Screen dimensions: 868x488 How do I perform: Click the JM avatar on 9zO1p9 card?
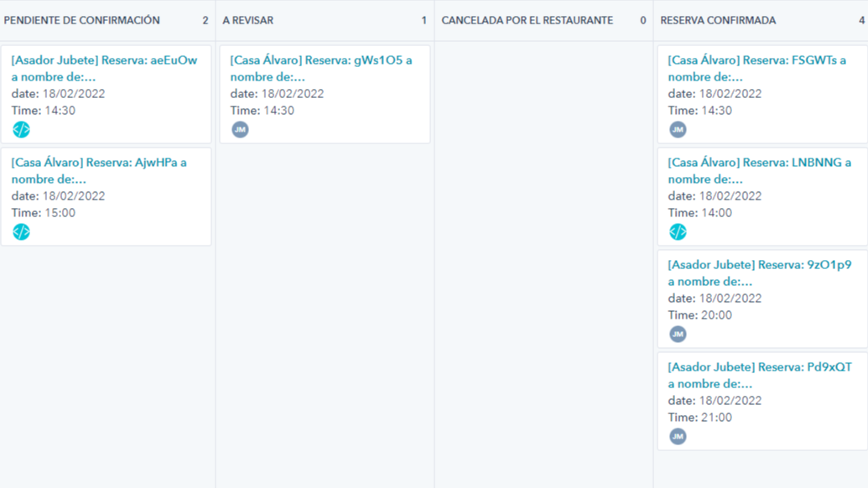pos(678,335)
